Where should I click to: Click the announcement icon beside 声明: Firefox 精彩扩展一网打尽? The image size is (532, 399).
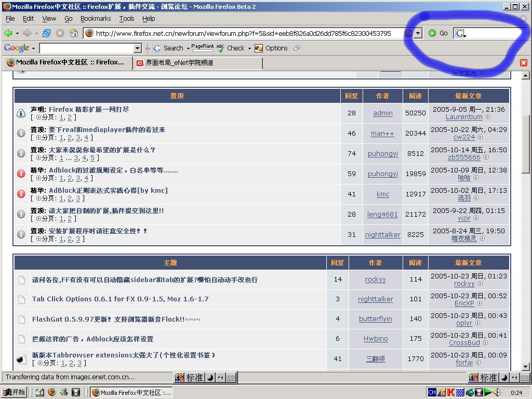(x=21, y=113)
